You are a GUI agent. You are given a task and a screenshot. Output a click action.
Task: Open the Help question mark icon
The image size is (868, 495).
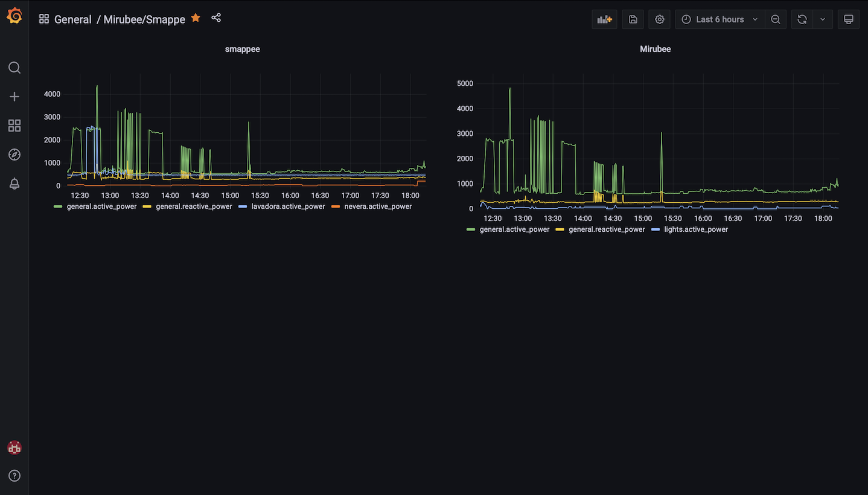(14, 476)
